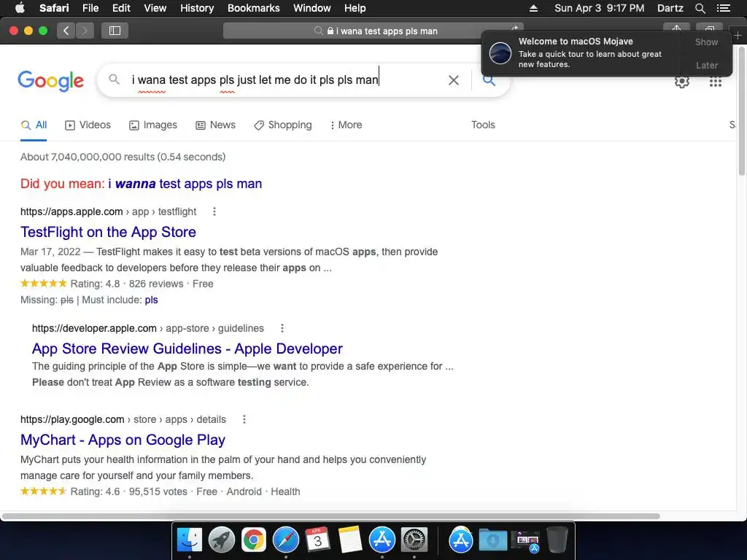Click the suggested 'i wanna test apps pls man' link
Image resolution: width=747 pixels, height=560 pixels.
click(x=185, y=184)
